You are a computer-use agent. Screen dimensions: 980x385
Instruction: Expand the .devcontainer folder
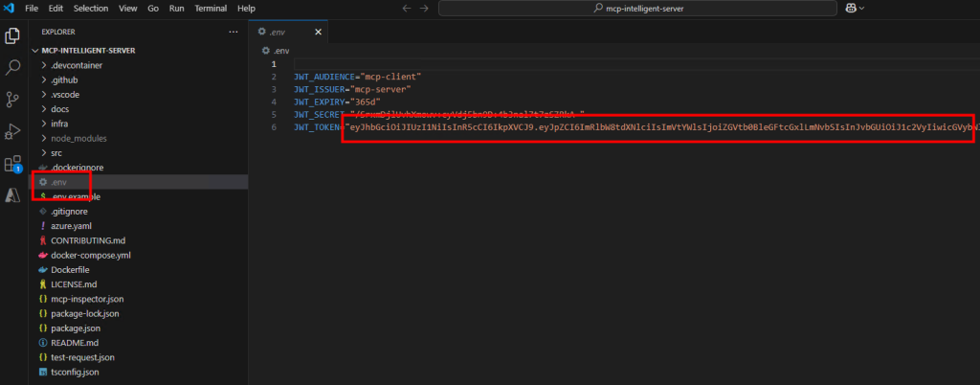click(x=44, y=65)
